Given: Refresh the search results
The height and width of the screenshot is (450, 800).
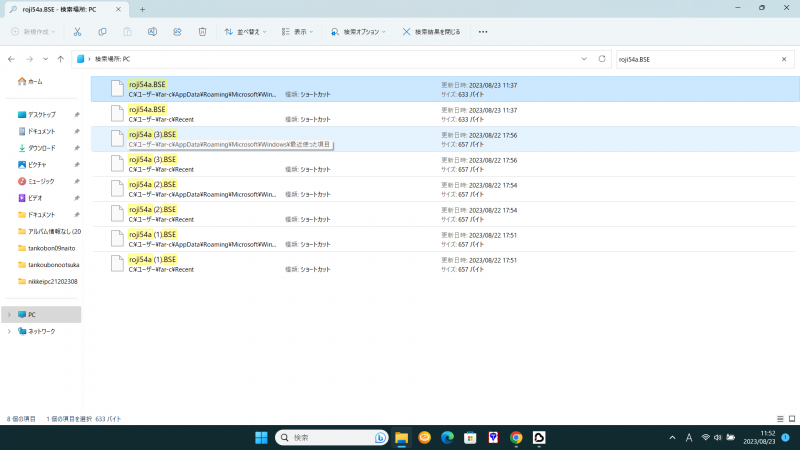Looking at the screenshot, I should point(602,59).
